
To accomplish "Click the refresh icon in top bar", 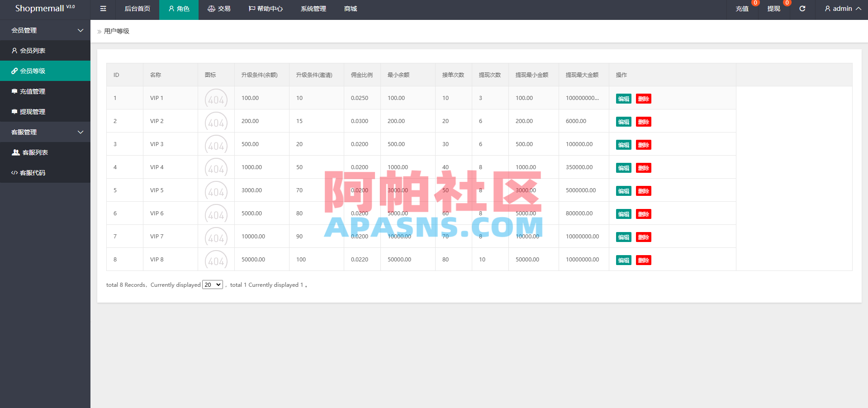I will point(802,9).
